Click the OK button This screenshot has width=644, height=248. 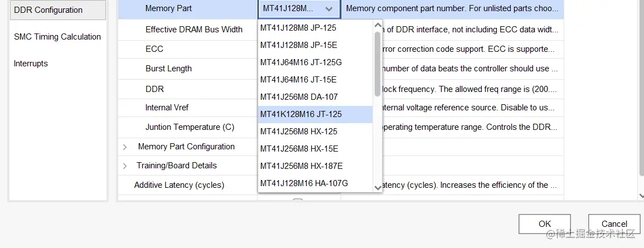[544, 223]
